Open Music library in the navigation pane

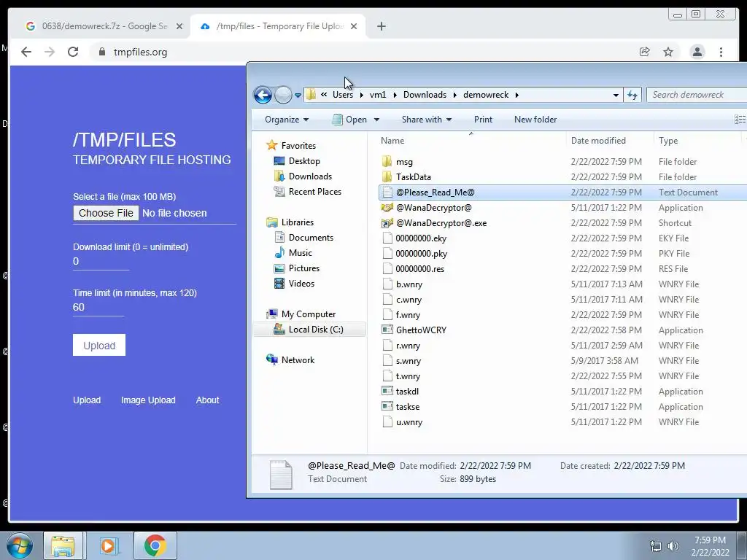[300, 253]
